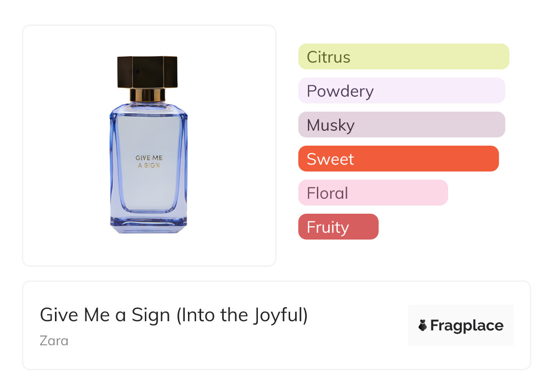Select the Powdery accord bar
The height and width of the screenshot is (392, 553).
401,91
